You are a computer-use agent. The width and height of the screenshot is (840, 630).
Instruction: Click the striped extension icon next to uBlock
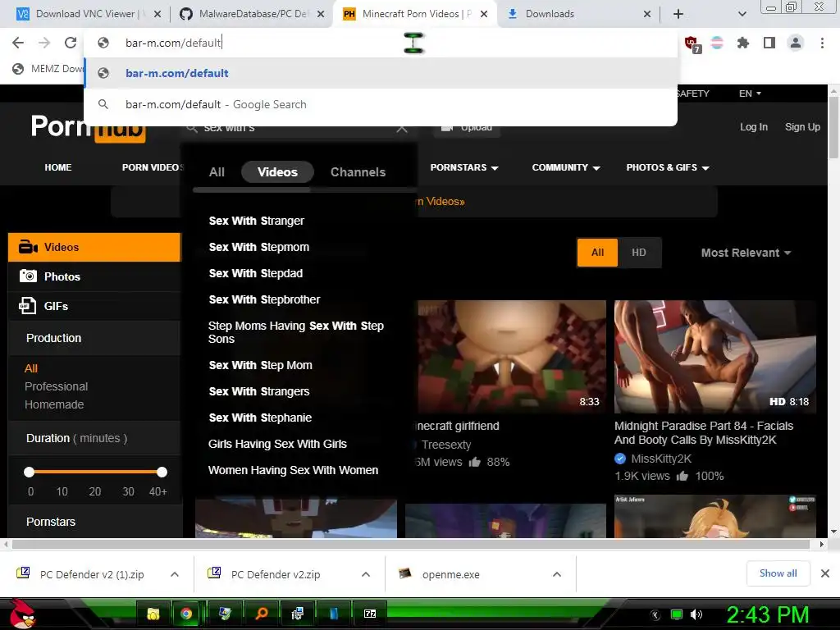click(717, 43)
